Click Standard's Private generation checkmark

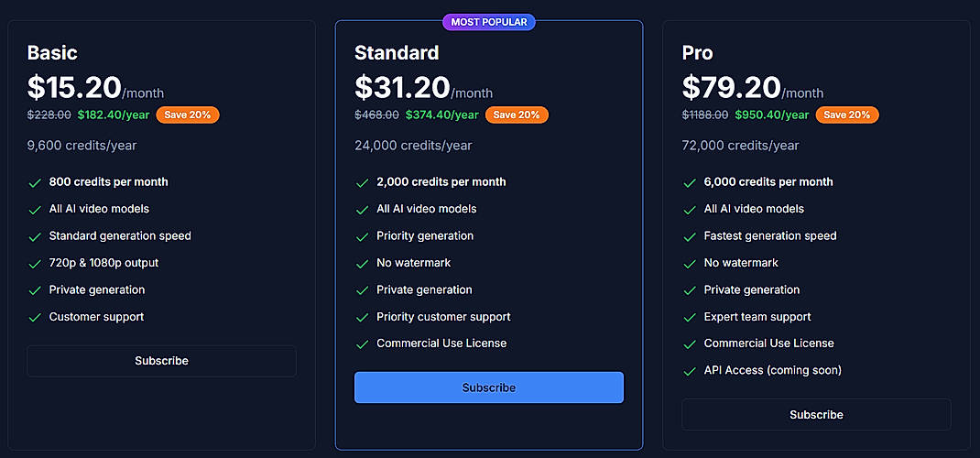tap(362, 290)
